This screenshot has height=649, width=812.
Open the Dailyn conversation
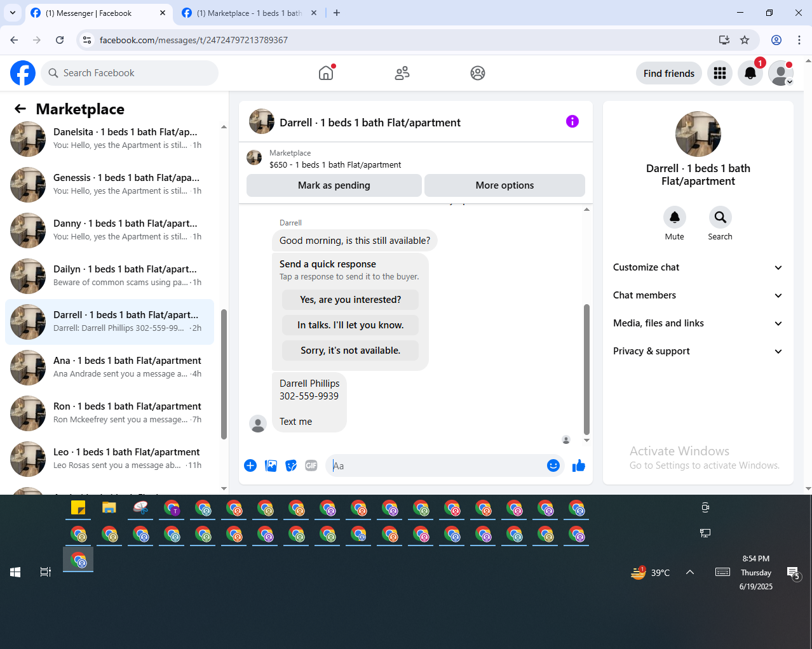click(110, 276)
